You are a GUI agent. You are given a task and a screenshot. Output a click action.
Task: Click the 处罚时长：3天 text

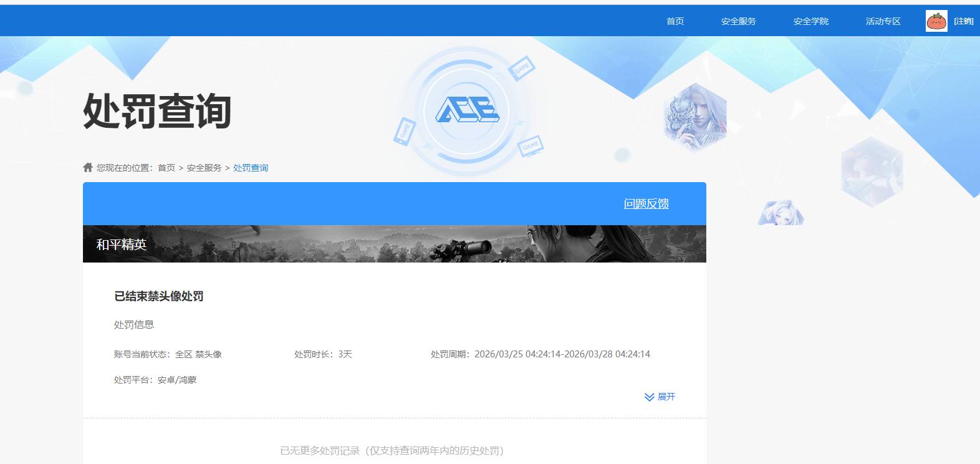point(324,354)
